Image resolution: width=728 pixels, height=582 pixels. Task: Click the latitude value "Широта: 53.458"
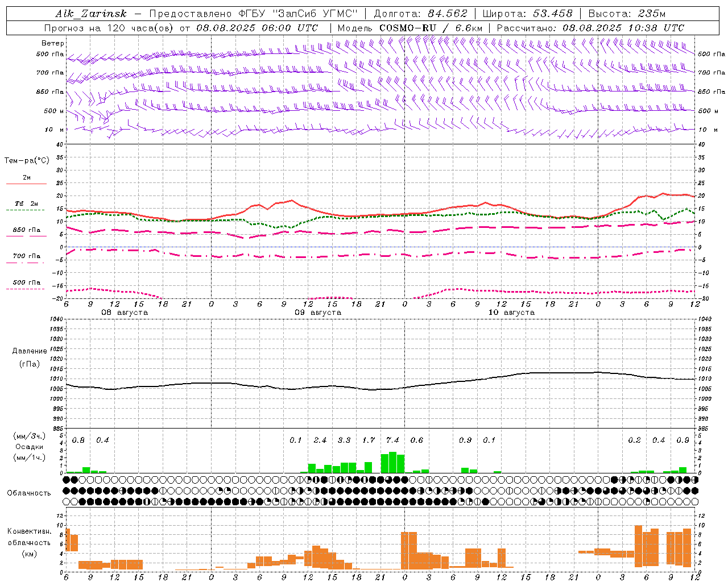527,14
